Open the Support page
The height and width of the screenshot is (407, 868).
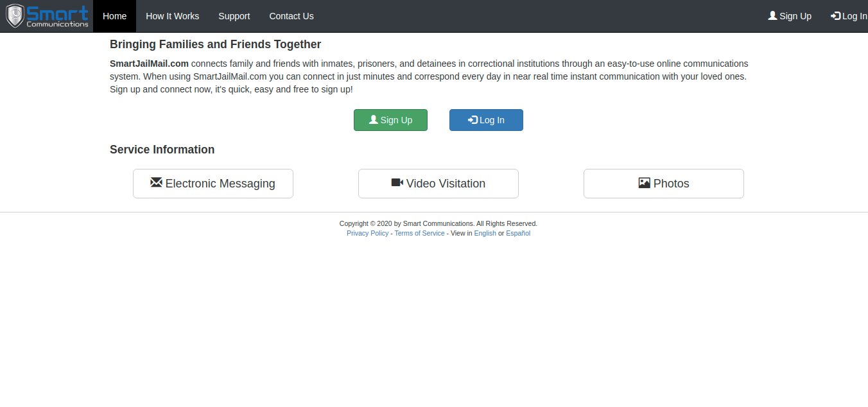[234, 15]
